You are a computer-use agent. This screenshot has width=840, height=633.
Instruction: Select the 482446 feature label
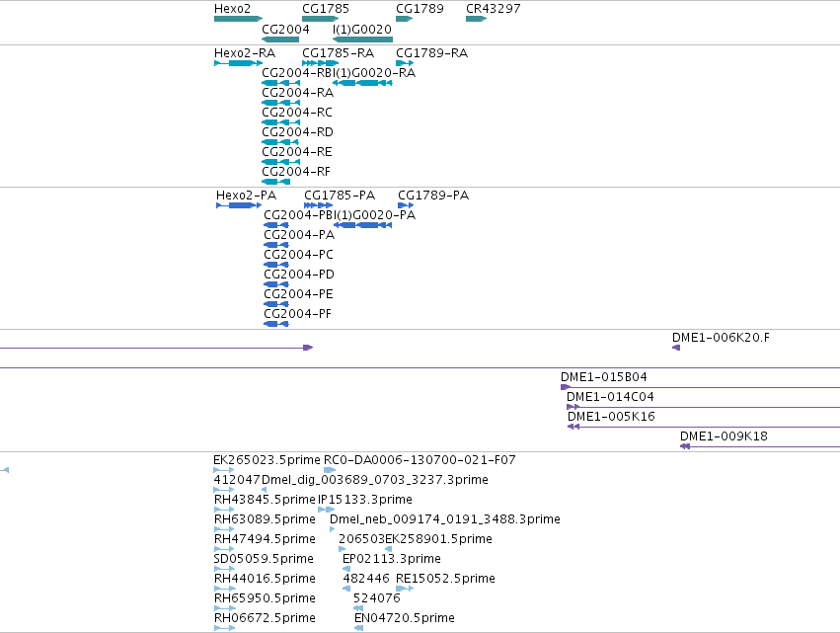366,579
